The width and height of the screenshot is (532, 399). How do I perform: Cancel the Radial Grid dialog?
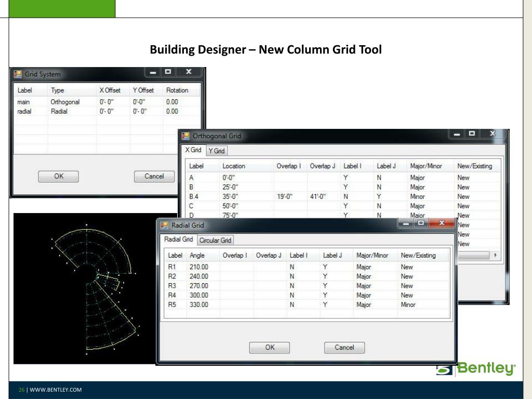click(344, 348)
